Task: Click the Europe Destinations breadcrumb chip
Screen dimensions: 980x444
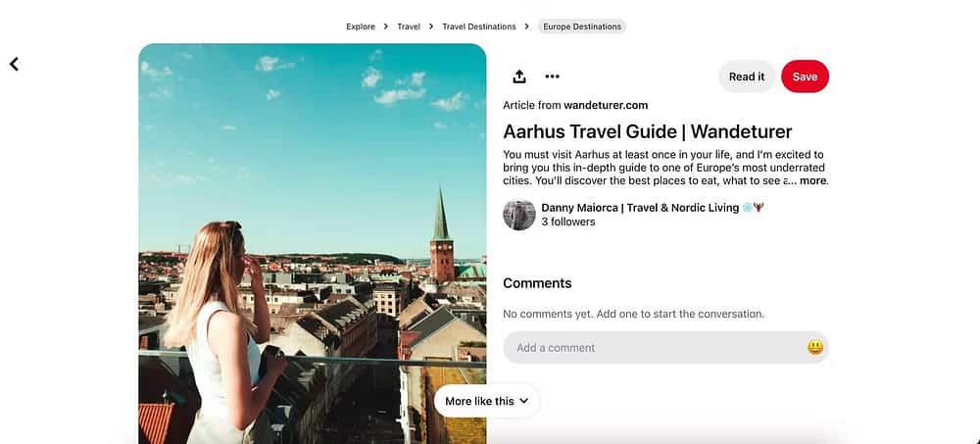Action: click(x=582, y=26)
